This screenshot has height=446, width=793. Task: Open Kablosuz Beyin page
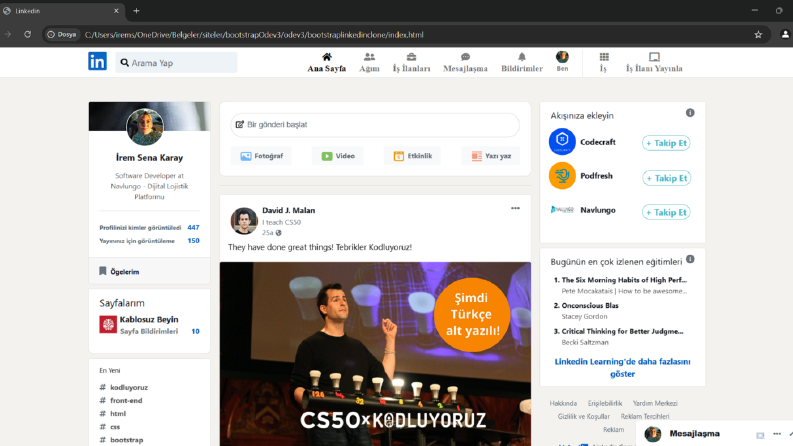tap(149, 320)
